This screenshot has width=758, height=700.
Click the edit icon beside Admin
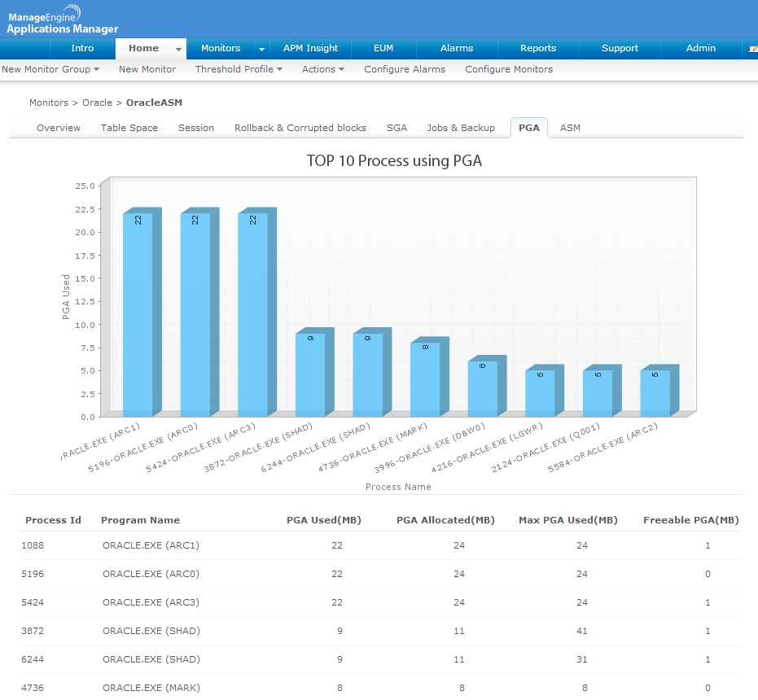(752, 49)
